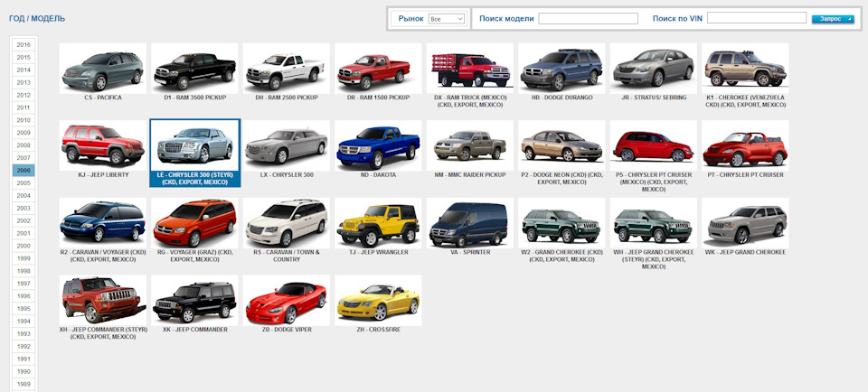View year 1990 models
Viewport: 868px width, 392px height.
pos(24,371)
